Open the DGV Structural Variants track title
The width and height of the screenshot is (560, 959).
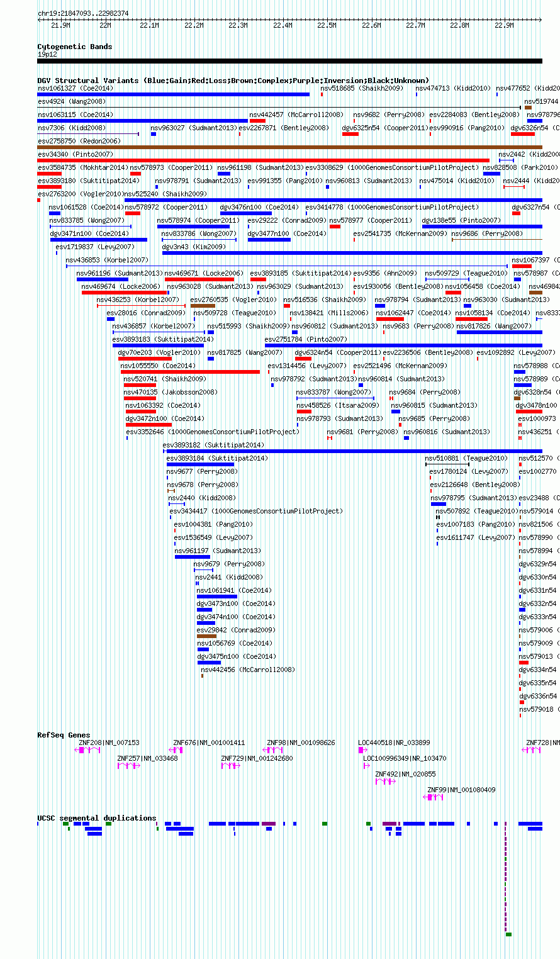click(x=233, y=81)
